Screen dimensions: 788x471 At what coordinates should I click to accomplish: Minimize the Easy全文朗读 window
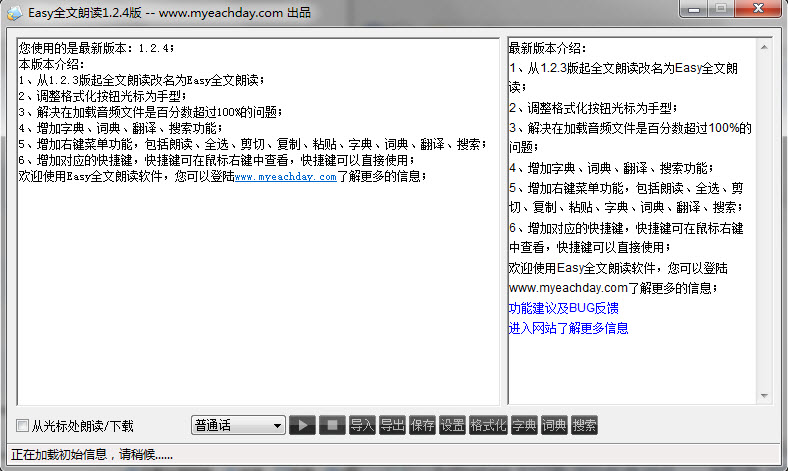click(x=694, y=8)
